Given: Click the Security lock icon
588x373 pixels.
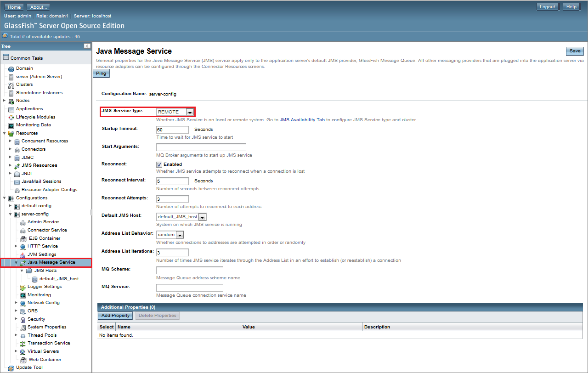Looking at the screenshot, I should 23,319.
